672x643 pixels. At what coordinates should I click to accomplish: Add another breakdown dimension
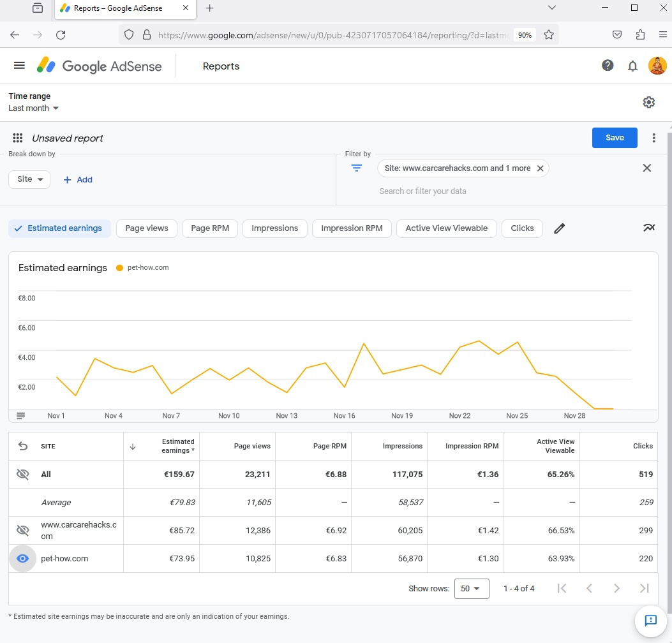[78, 179]
